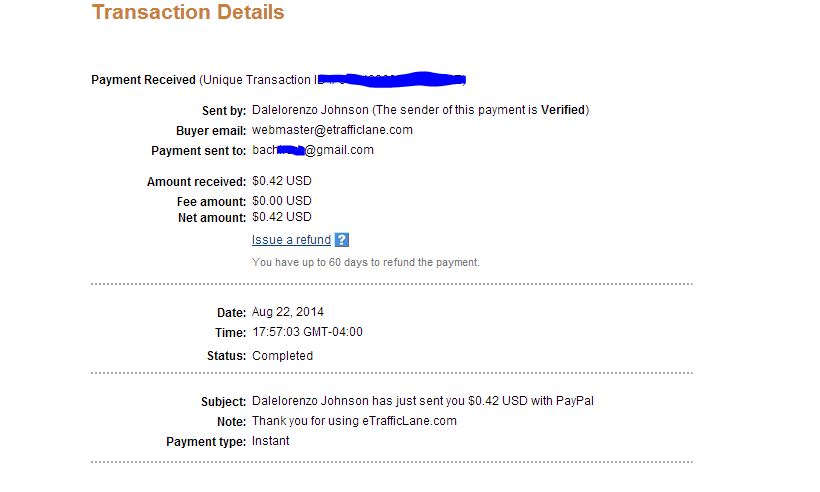
Task: Click the Payment Received label
Action: pos(143,80)
